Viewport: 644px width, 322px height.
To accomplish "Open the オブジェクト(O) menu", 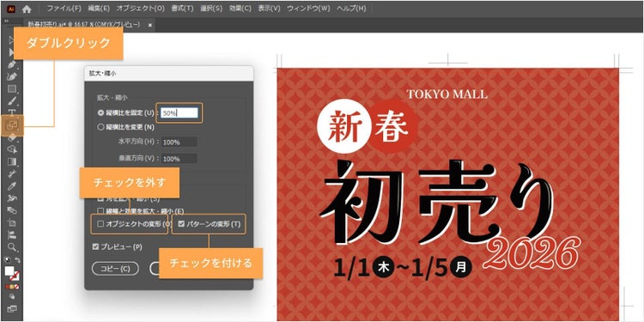I will [141, 9].
